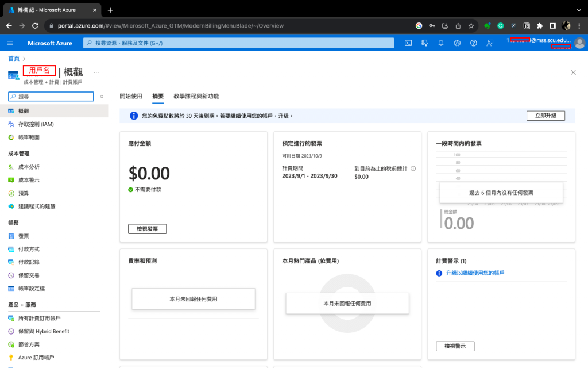The image size is (588, 368).
Task: Click the browser address bar URL
Action: [171, 26]
